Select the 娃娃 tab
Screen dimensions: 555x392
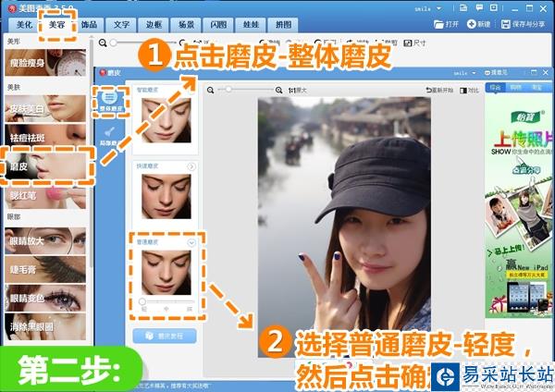[x=251, y=24]
